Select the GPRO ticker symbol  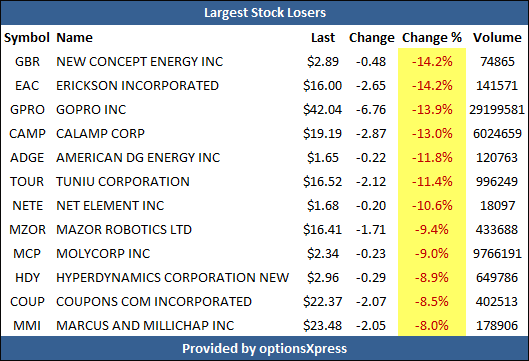27,110
